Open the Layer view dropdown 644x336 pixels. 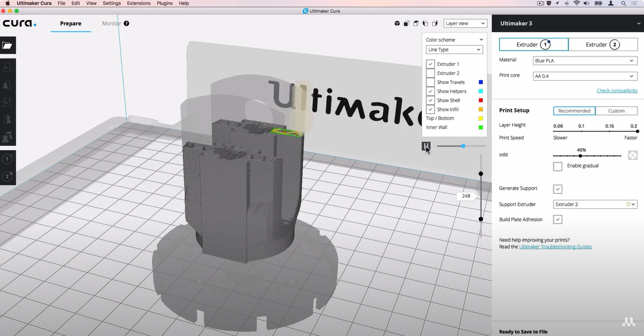pos(465,23)
